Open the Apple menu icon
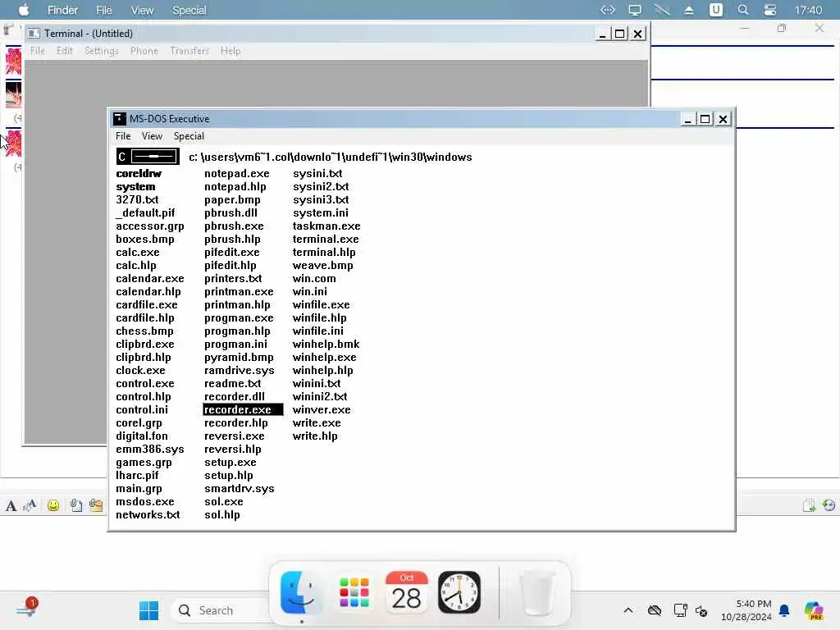The width and height of the screenshot is (840, 630). [x=24, y=10]
